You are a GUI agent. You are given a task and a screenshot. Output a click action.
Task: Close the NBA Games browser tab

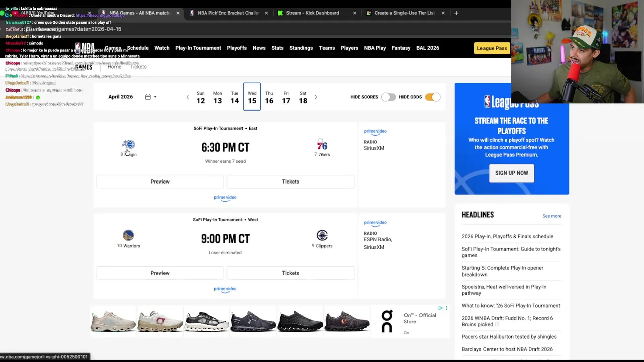click(x=178, y=13)
